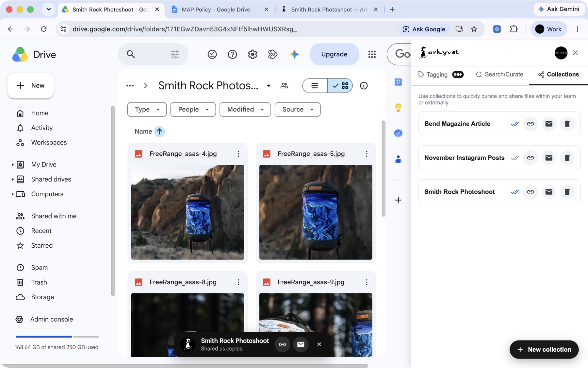Open Google Keep side panel
Image resolution: width=588 pixels, height=368 pixels.
(x=398, y=107)
